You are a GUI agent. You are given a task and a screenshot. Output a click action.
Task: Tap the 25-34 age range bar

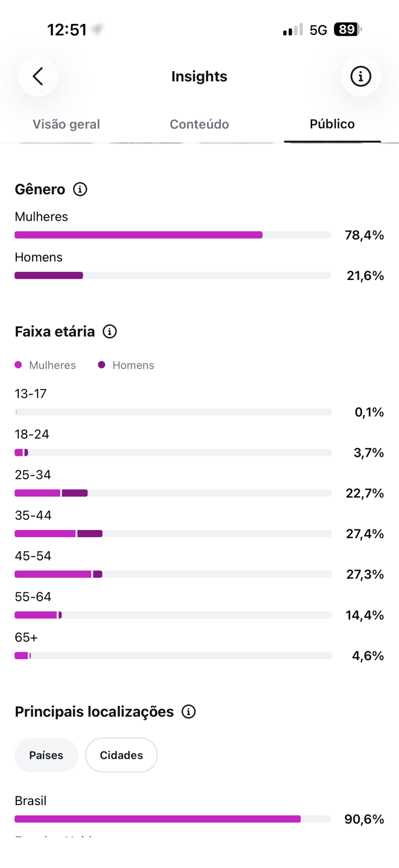[173, 493]
